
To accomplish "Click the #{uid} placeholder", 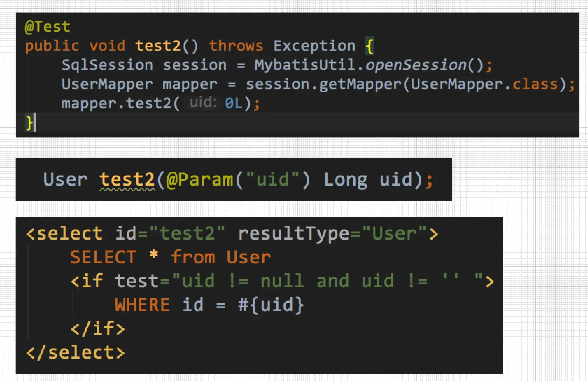I will (x=271, y=305).
